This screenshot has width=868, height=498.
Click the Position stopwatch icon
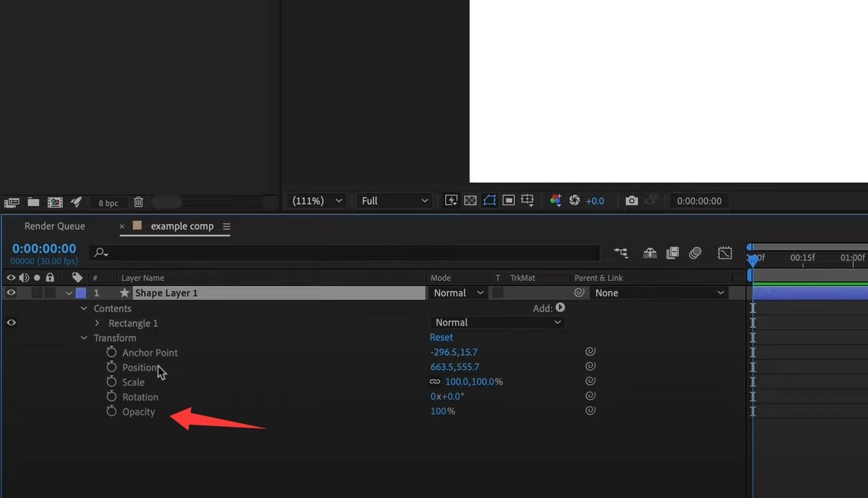[111, 367]
